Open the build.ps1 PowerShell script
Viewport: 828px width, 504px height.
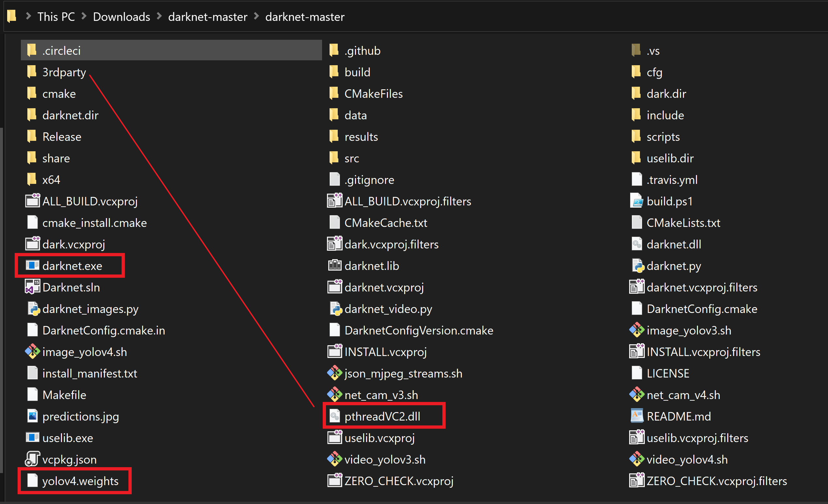(670, 201)
